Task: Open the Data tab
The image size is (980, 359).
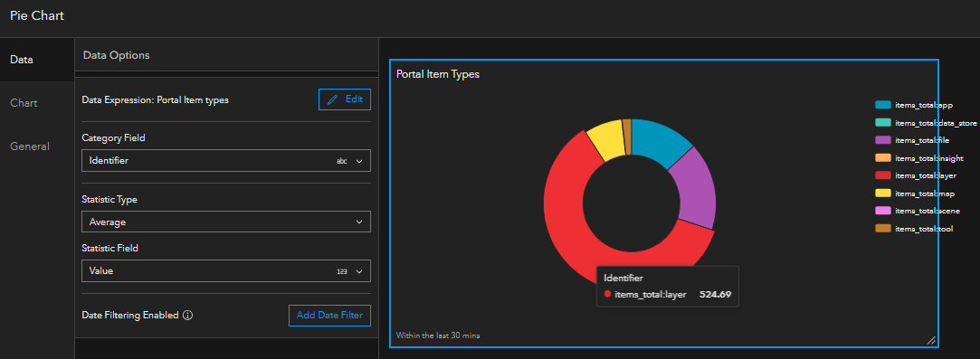Action: (x=37, y=60)
